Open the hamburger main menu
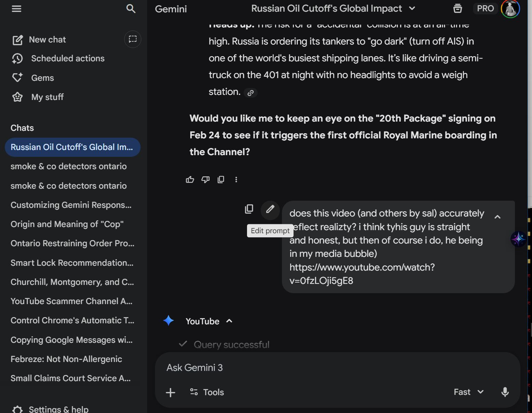 coord(16,9)
